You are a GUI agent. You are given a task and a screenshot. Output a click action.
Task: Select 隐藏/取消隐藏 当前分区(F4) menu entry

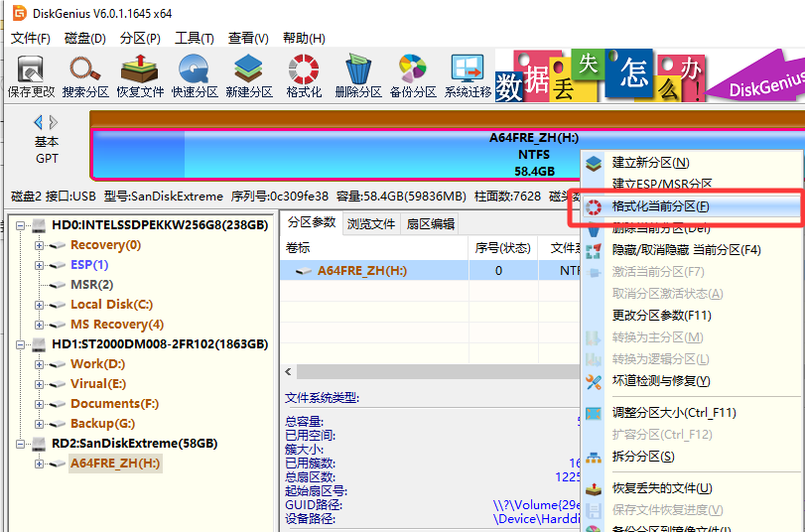point(692,250)
